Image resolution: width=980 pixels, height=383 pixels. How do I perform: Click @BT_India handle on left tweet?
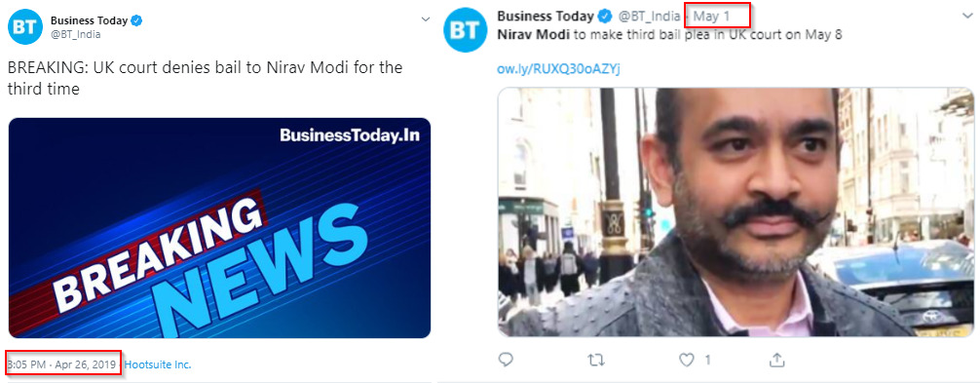coord(76,34)
